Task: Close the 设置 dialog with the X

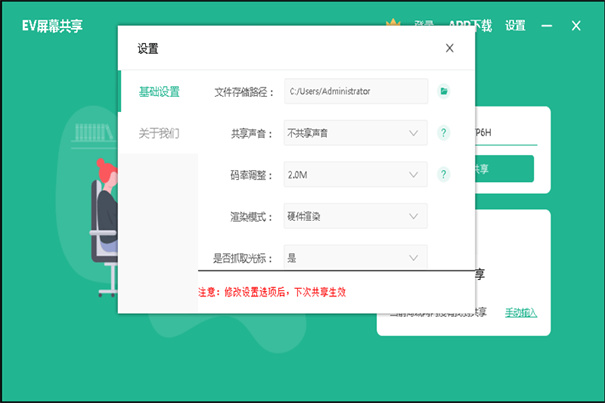Action: pos(449,47)
